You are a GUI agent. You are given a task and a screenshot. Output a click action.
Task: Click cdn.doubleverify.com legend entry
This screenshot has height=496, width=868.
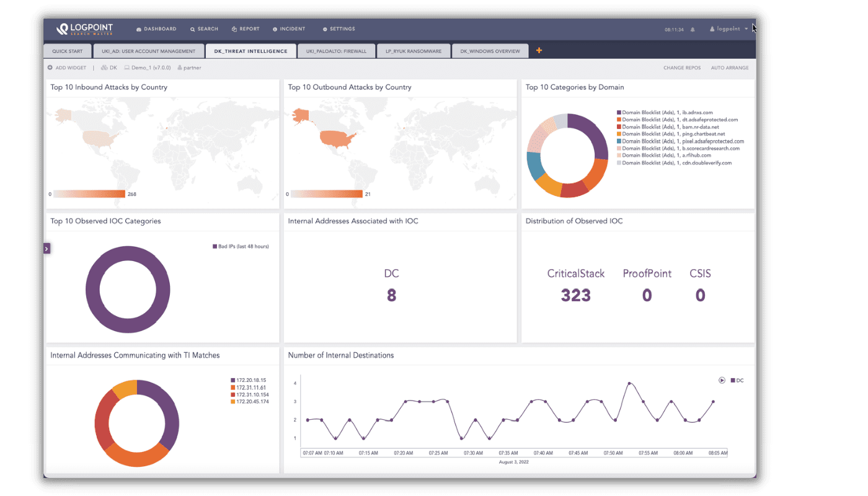(x=674, y=163)
